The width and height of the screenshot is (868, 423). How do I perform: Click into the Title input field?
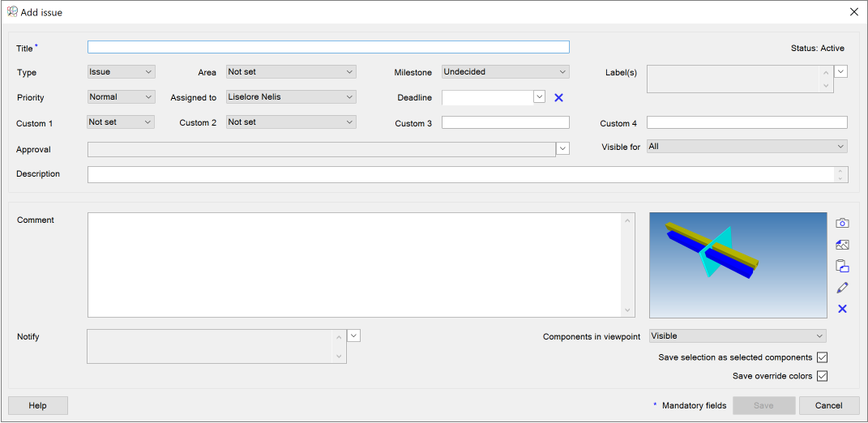point(328,47)
